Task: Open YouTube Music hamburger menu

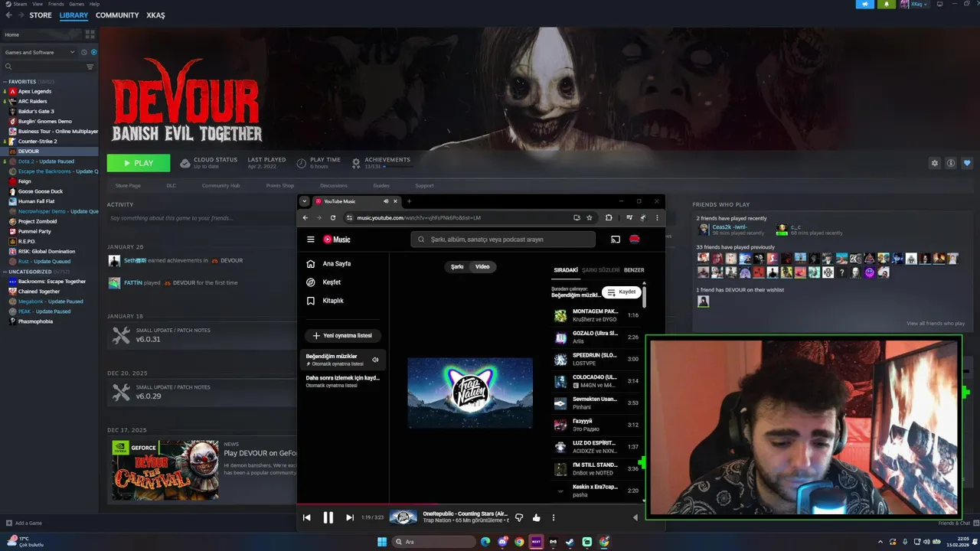Action: 311,240
